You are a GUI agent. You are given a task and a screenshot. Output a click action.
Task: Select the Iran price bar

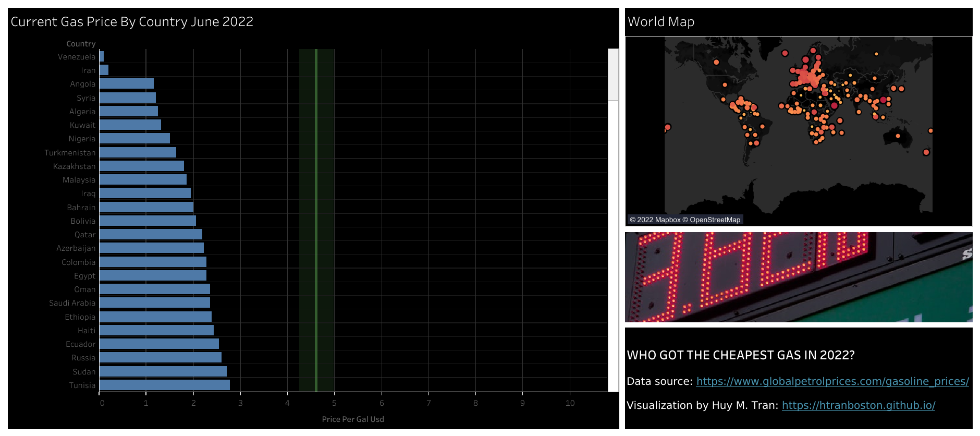[104, 70]
